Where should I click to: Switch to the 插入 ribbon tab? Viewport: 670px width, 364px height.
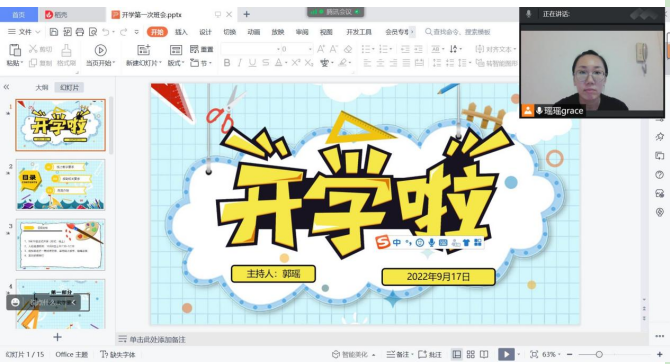pos(181,32)
